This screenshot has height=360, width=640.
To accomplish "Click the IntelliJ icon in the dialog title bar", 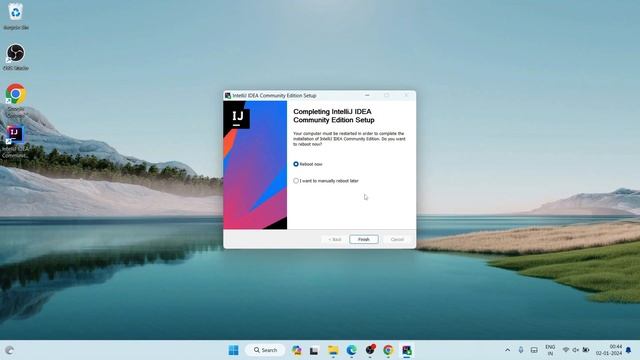I will (228, 96).
